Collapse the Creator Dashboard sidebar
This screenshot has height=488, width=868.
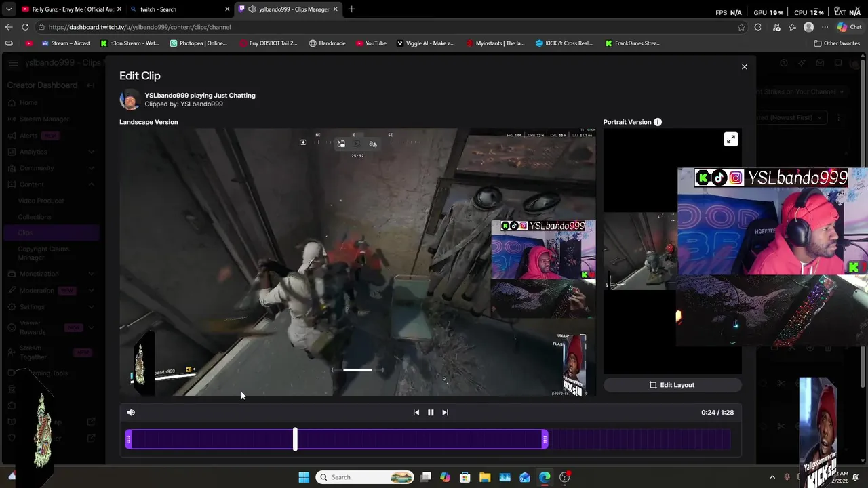coord(90,85)
